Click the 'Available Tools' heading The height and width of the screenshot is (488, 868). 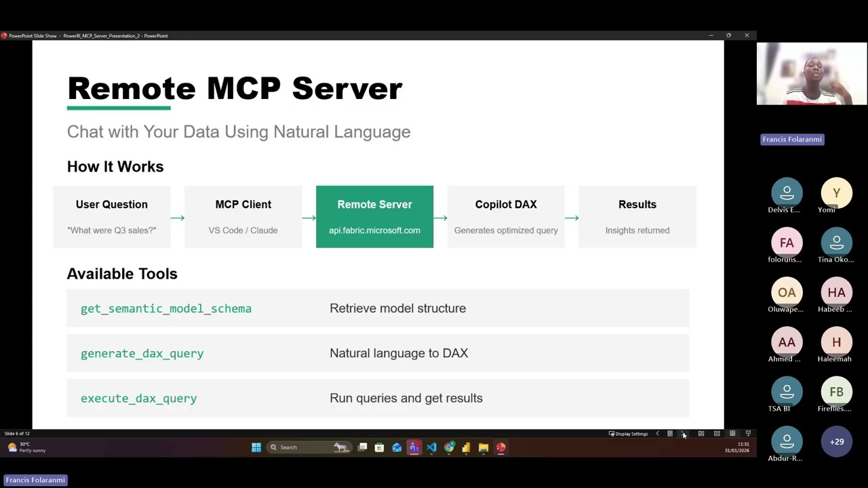pyautogui.click(x=122, y=274)
